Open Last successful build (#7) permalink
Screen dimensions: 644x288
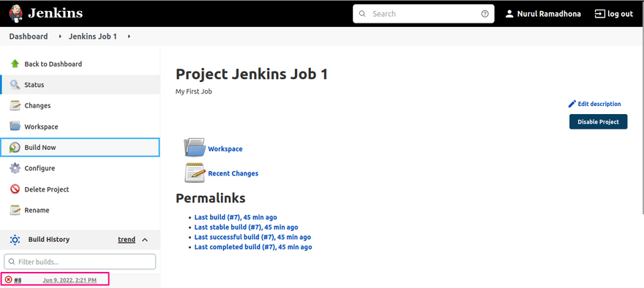(x=252, y=237)
